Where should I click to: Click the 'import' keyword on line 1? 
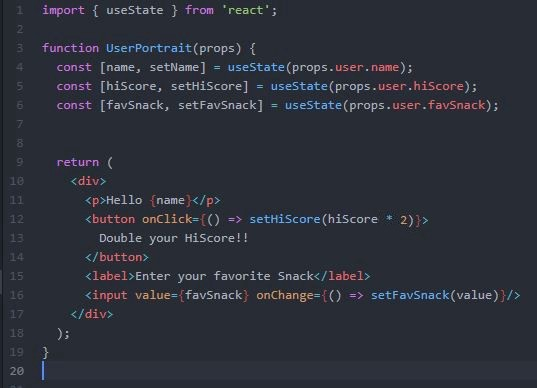(63, 11)
